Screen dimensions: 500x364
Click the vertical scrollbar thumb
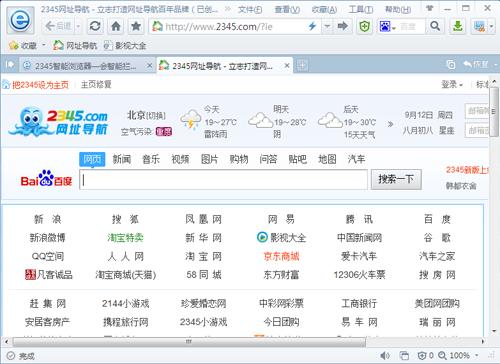click(x=494, y=111)
